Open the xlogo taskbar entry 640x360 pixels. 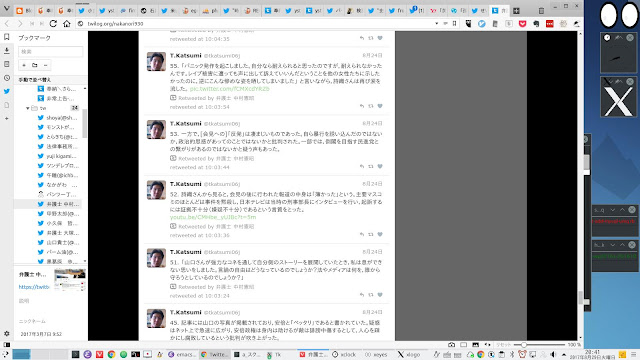point(409,355)
